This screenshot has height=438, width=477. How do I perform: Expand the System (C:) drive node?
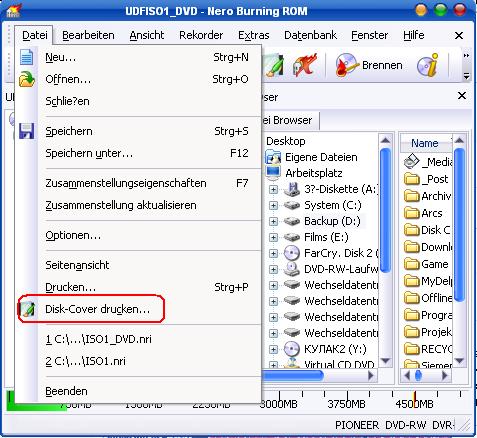[x=273, y=205]
